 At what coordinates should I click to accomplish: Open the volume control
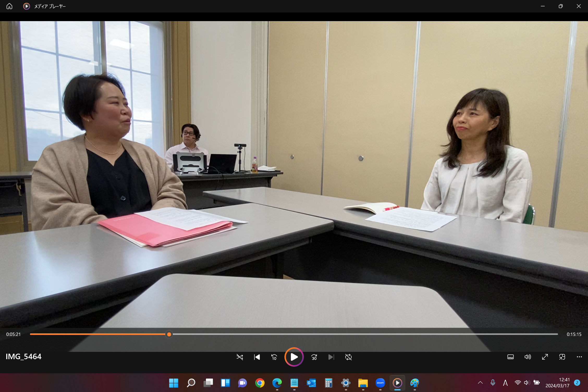pyautogui.click(x=528, y=357)
